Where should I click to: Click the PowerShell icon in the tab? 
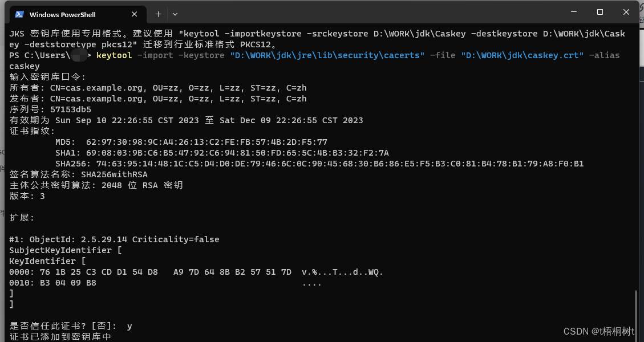(x=19, y=14)
